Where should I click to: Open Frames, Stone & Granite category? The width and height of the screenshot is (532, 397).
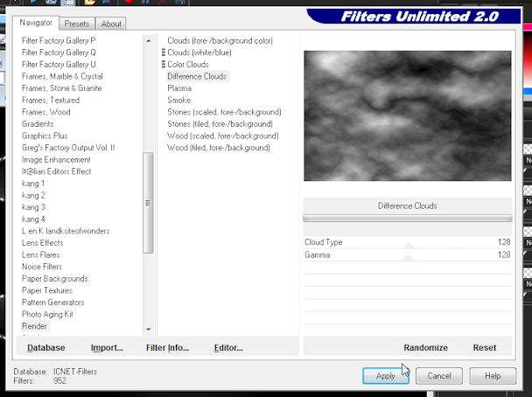(x=62, y=88)
